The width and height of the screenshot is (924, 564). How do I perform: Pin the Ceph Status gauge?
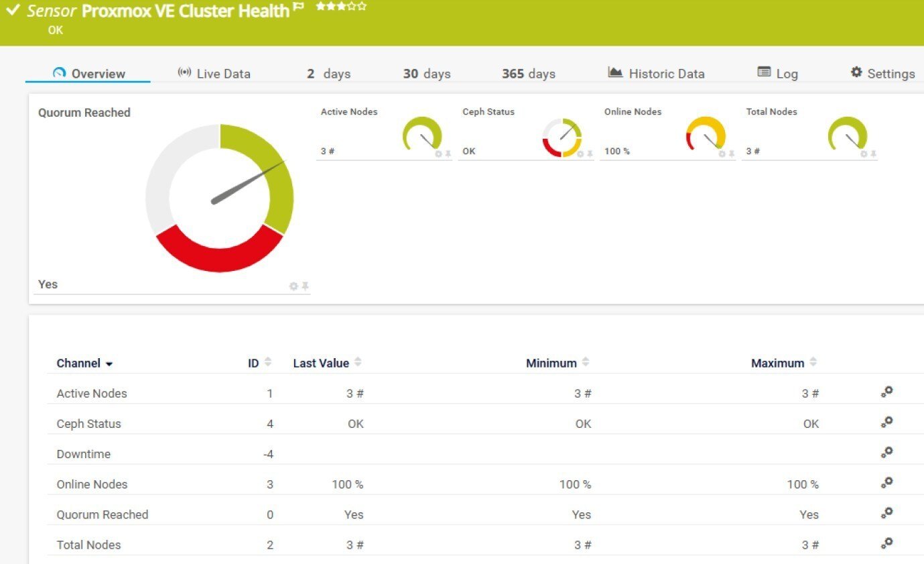pyautogui.click(x=590, y=154)
